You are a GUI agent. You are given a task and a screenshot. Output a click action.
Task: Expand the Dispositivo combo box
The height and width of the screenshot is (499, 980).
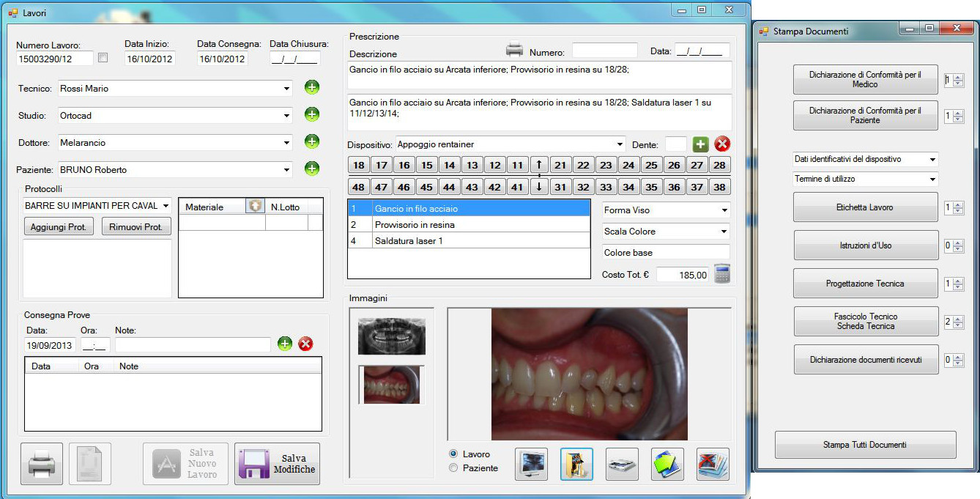pyautogui.click(x=620, y=144)
